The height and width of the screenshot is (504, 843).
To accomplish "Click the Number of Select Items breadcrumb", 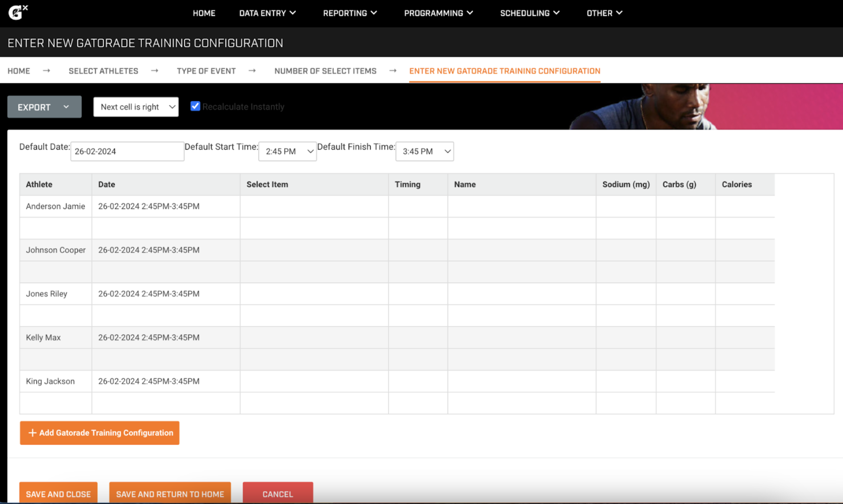I will pyautogui.click(x=325, y=71).
